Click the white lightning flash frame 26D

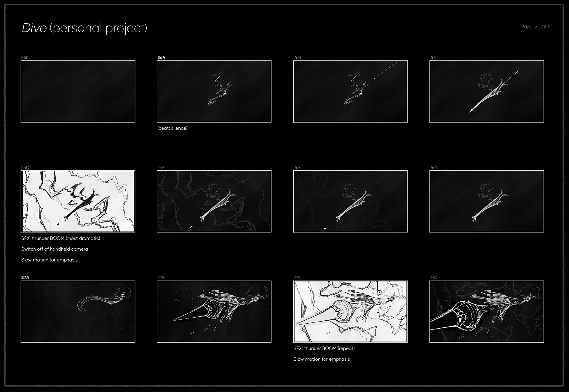tap(78, 201)
